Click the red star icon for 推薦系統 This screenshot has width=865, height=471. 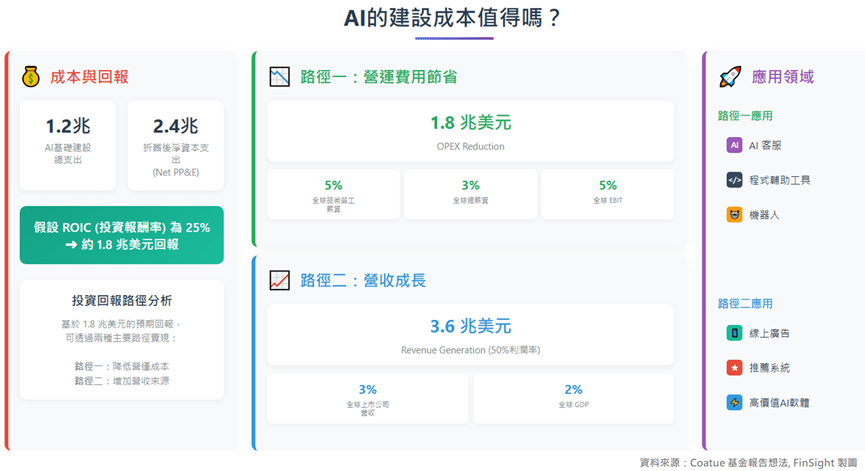(734, 368)
